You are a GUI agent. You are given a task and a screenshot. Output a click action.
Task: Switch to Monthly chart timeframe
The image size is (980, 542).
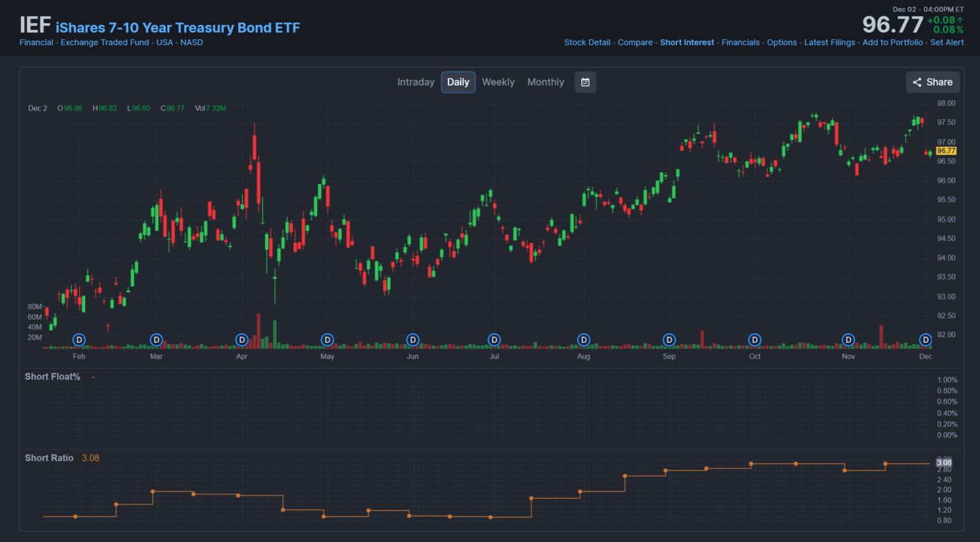pyautogui.click(x=546, y=82)
